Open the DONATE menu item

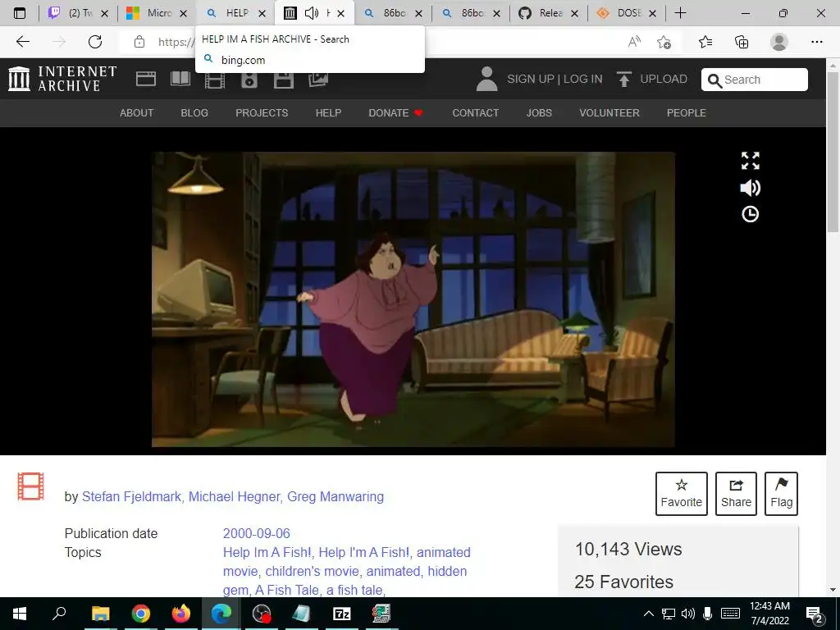[x=395, y=113]
